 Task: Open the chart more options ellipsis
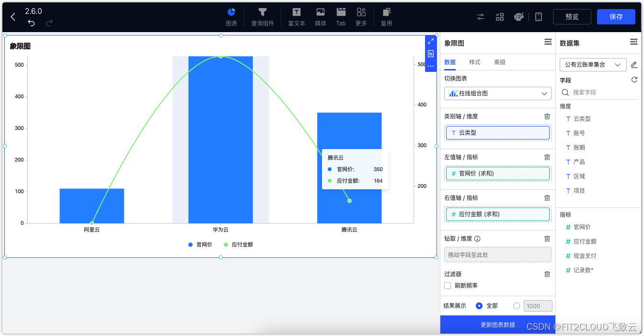[431, 66]
